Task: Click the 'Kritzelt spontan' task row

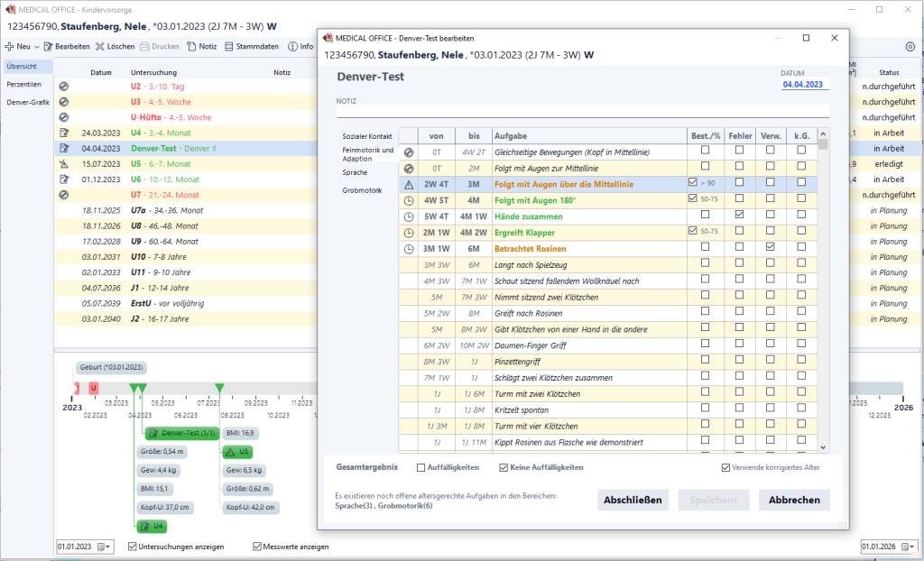Action: (608, 409)
